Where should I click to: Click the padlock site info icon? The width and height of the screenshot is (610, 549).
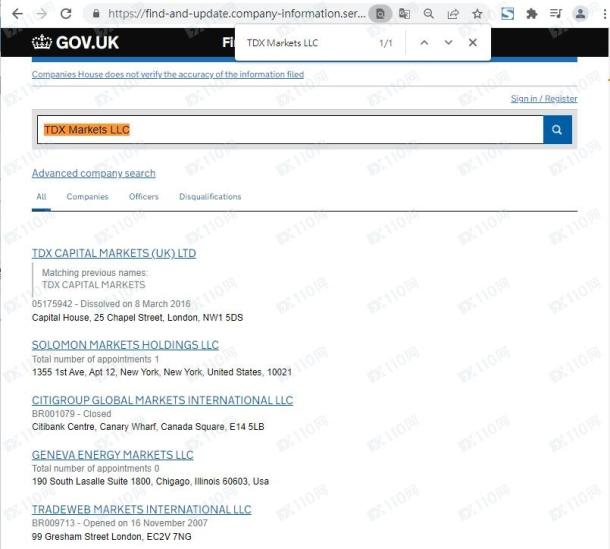96,14
